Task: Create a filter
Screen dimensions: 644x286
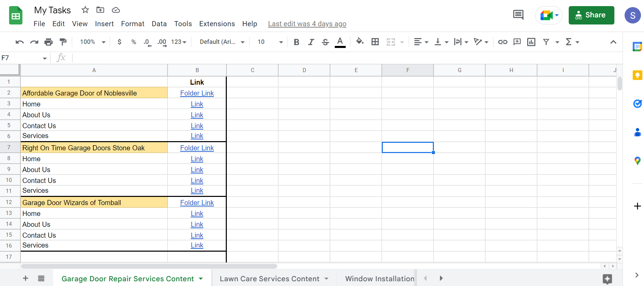Action: point(546,42)
